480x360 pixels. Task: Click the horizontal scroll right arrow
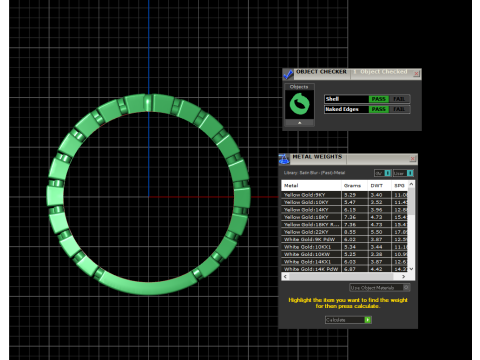404,276
